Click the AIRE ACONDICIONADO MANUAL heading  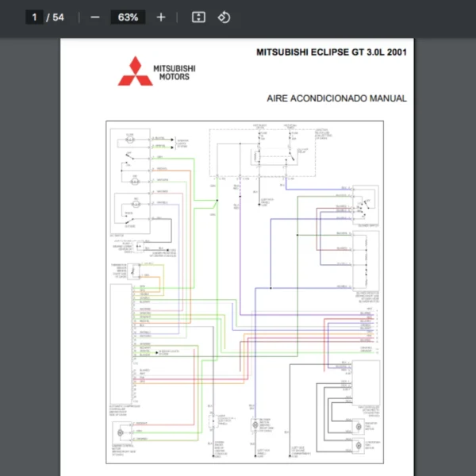(x=337, y=98)
